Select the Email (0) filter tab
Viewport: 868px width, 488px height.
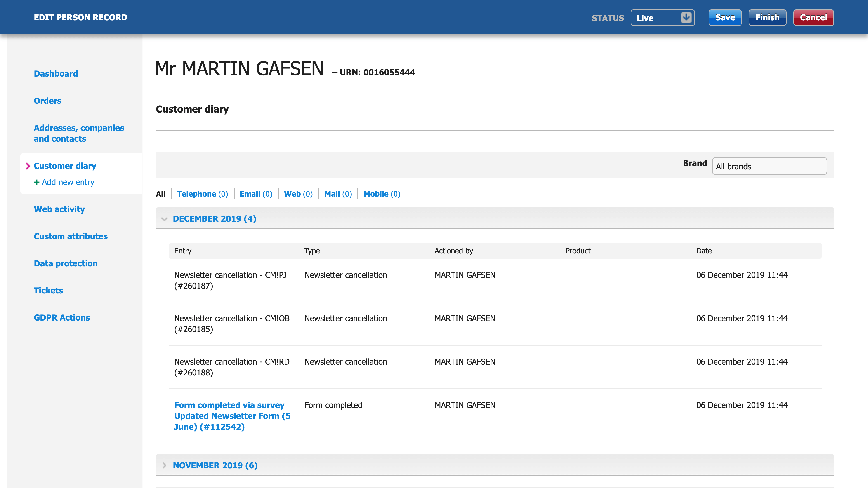coord(256,194)
